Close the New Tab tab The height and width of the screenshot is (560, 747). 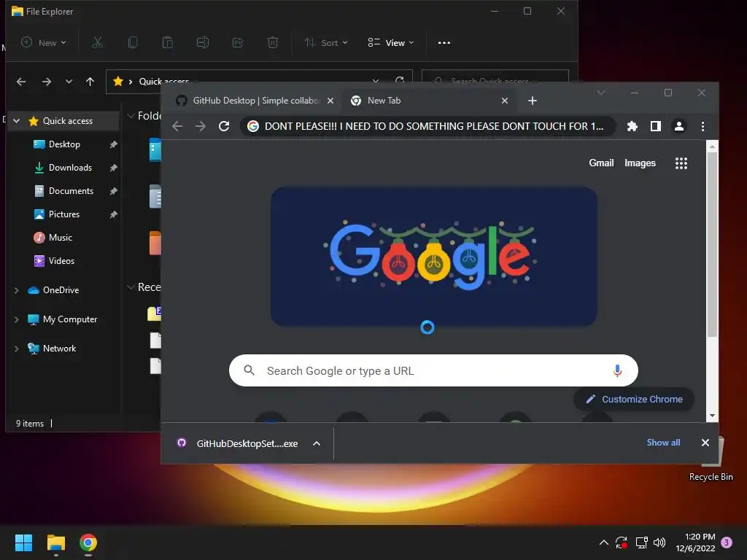click(x=505, y=101)
